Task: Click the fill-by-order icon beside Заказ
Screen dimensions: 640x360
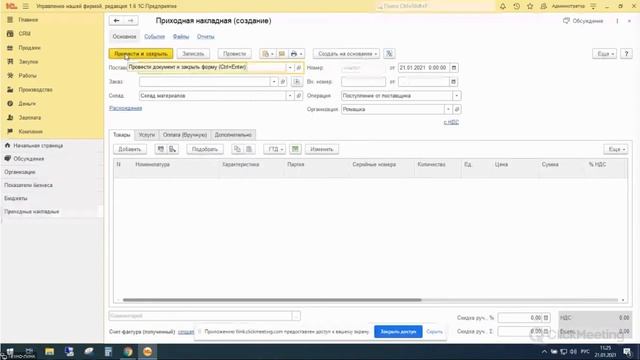Action: point(297,82)
